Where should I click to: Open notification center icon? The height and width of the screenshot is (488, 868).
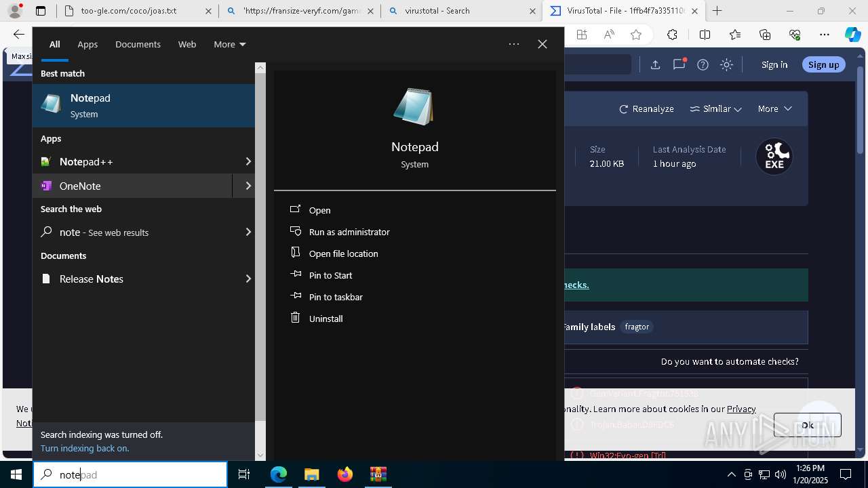click(x=846, y=474)
